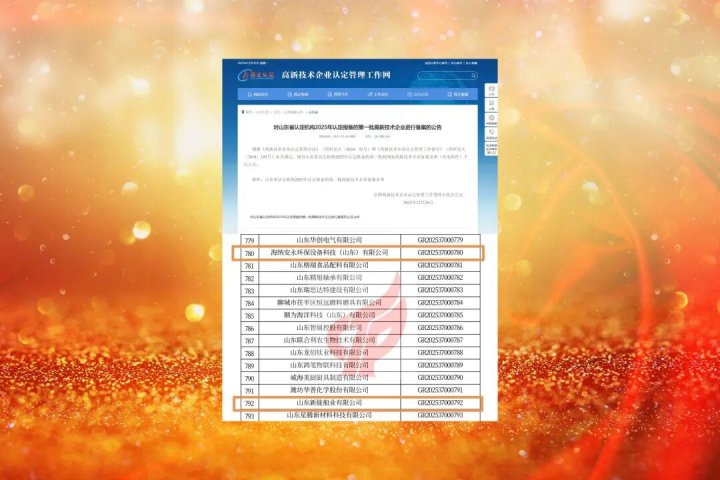Screen dimensions: 720x480
Task: Select certificate cell GR202537000779
Action: click(440, 240)
